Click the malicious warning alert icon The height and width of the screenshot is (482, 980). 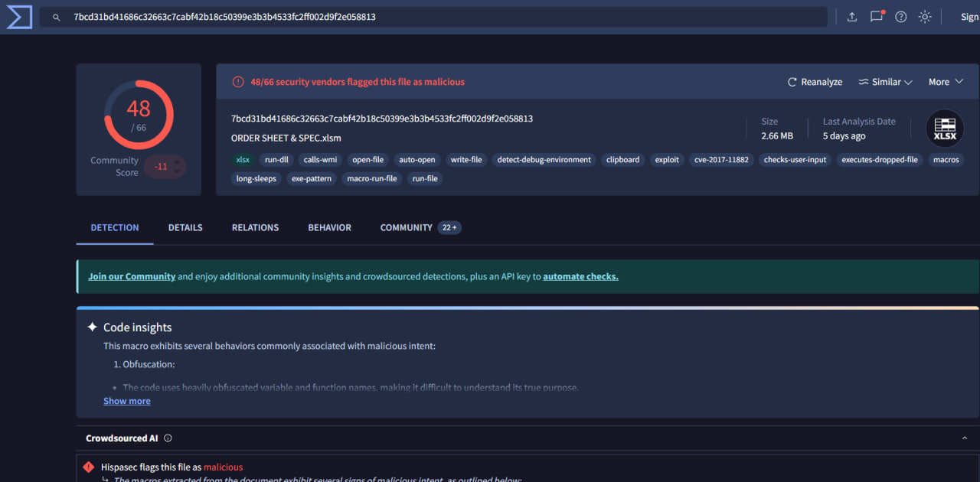point(238,81)
